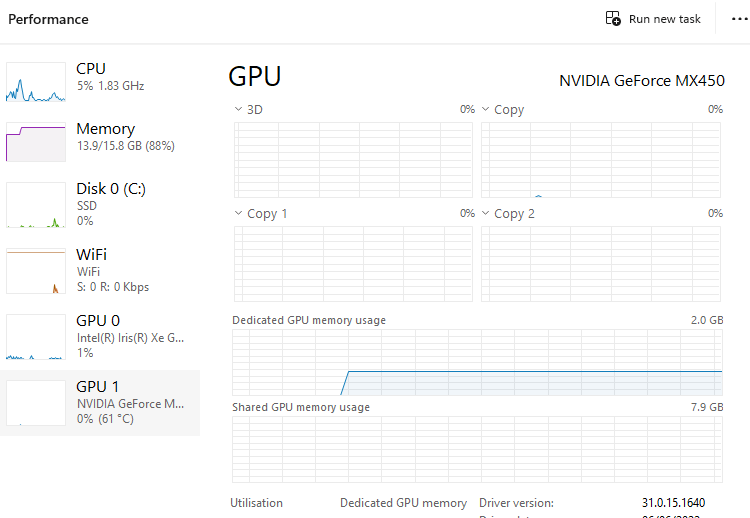Open the three-dot more options menu
The image size is (750, 518).
(x=739, y=19)
